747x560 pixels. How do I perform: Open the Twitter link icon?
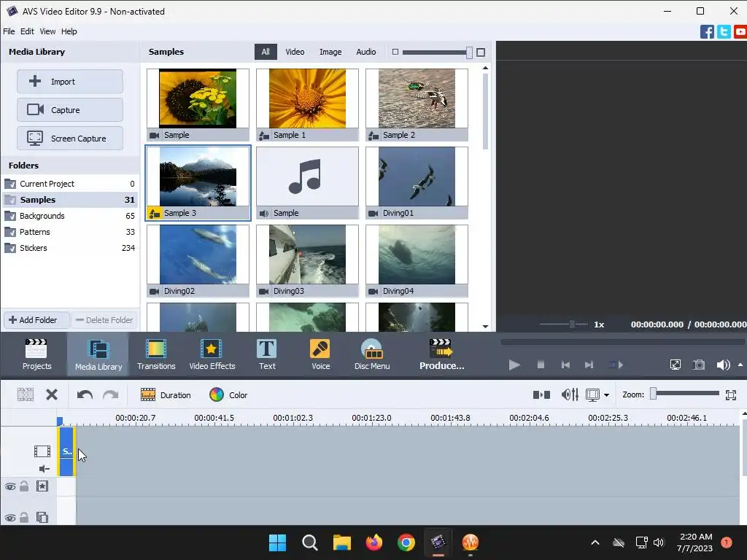pyautogui.click(x=724, y=32)
